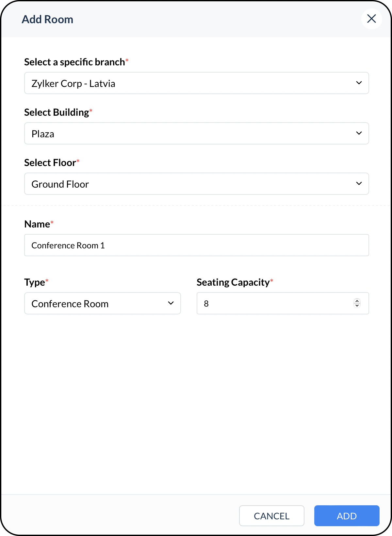The width and height of the screenshot is (392, 536).
Task: Click the Select Building chevron arrow
Action: [359, 133]
